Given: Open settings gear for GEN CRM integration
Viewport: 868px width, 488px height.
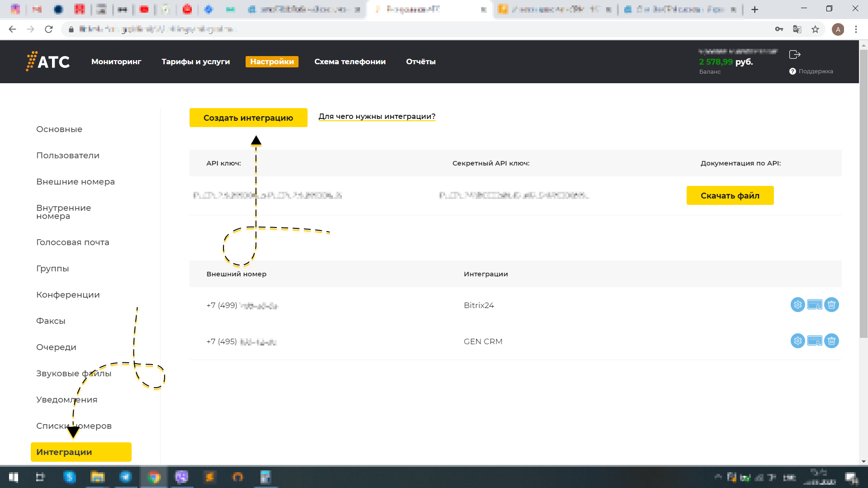Looking at the screenshot, I should pos(797,341).
